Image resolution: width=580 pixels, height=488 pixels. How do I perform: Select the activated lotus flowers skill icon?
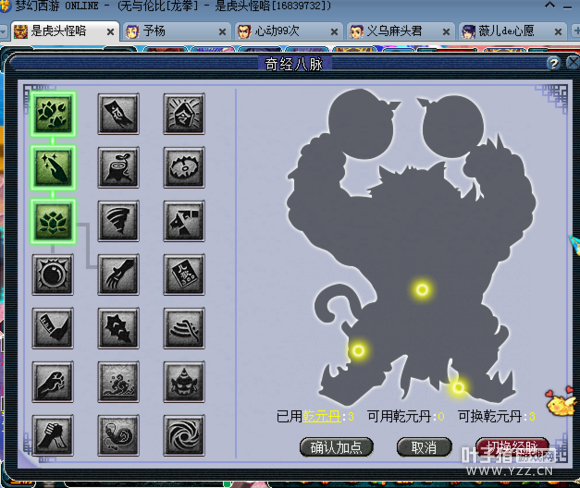[x=53, y=114]
